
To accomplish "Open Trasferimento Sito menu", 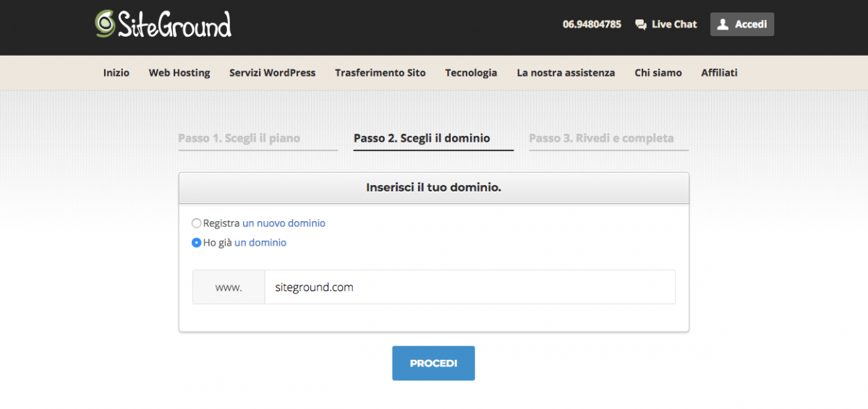I will [380, 72].
